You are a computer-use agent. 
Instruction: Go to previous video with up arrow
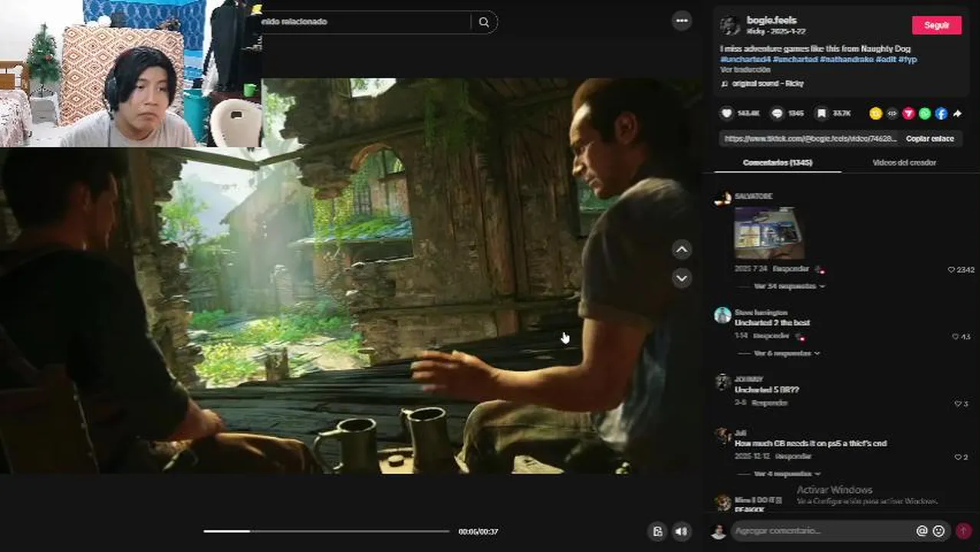tap(682, 249)
